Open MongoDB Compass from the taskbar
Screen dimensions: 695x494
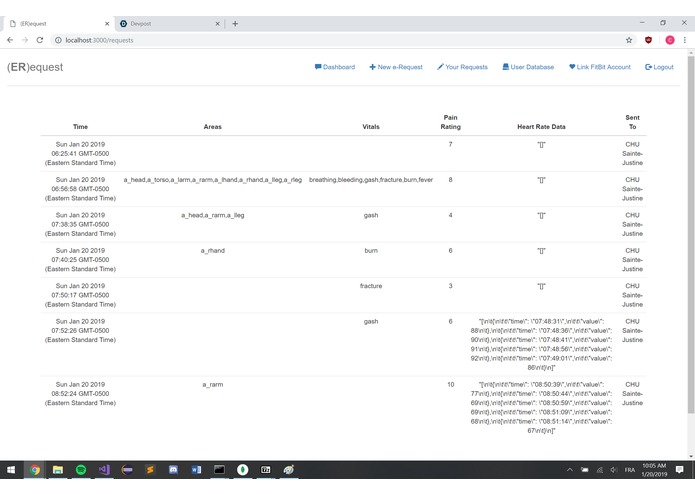coord(242,470)
